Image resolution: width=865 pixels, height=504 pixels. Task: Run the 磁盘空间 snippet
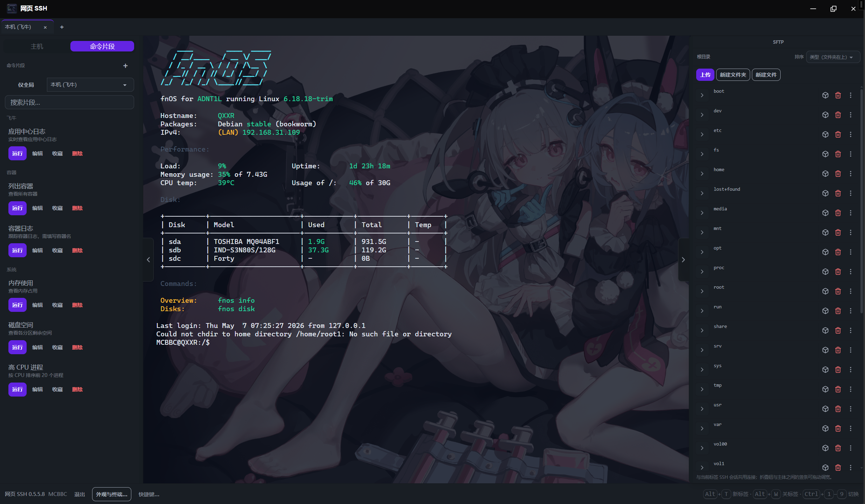point(18,348)
